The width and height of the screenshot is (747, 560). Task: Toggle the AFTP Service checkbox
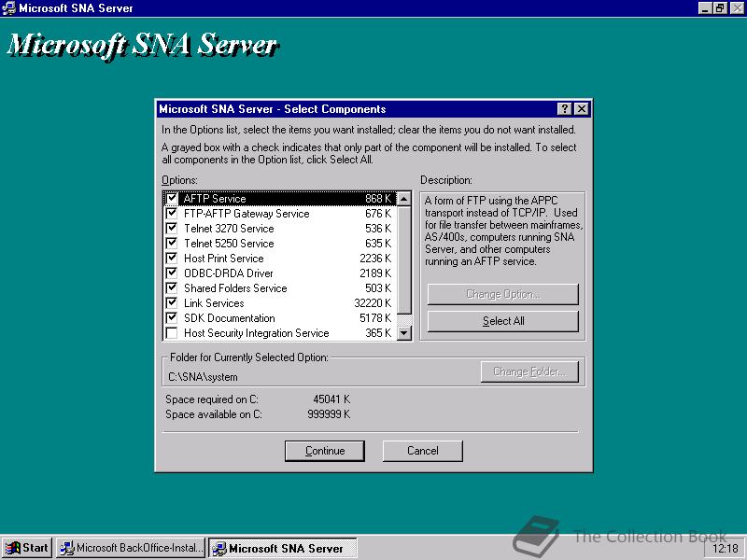(x=172, y=198)
